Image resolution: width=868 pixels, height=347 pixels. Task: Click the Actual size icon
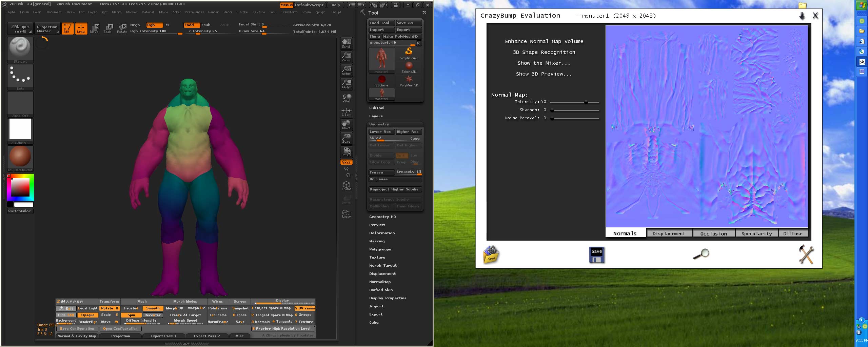(346, 70)
